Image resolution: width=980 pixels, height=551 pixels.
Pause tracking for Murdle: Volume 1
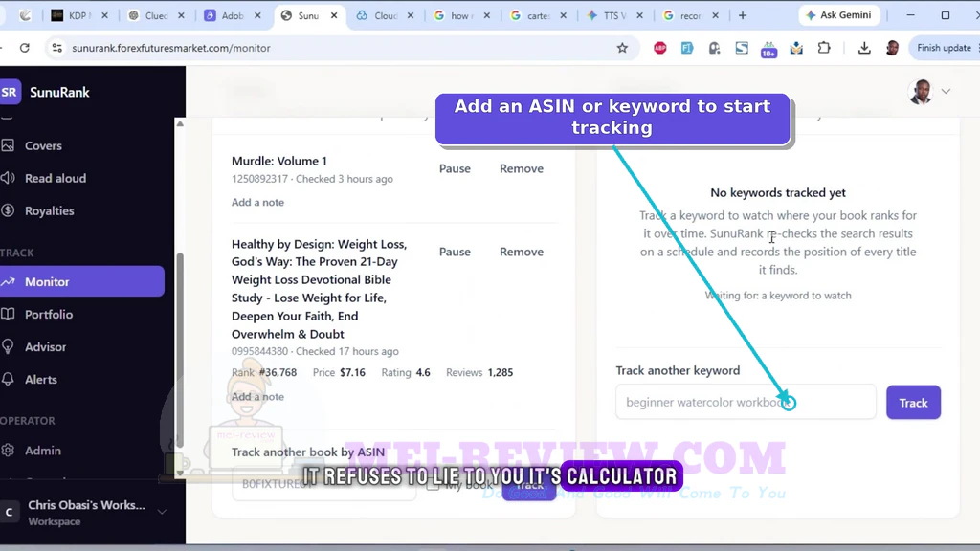[x=455, y=168]
